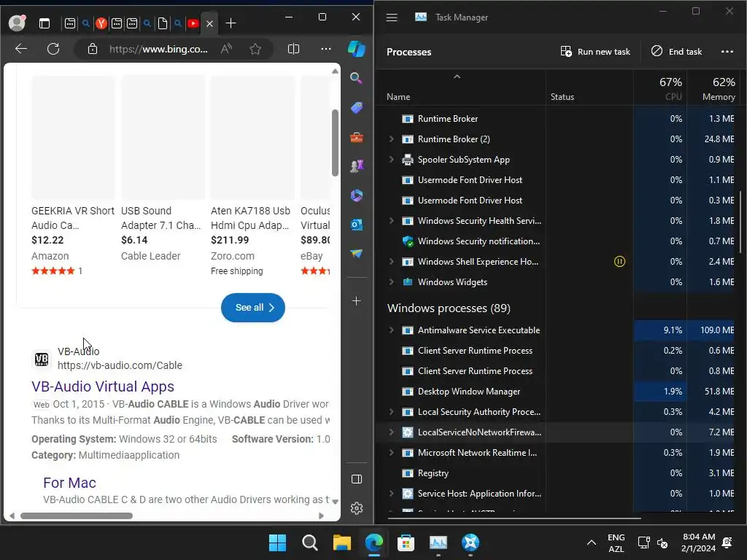Add page to favorites with star icon
The image size is (747, 560).
(255, 49)
